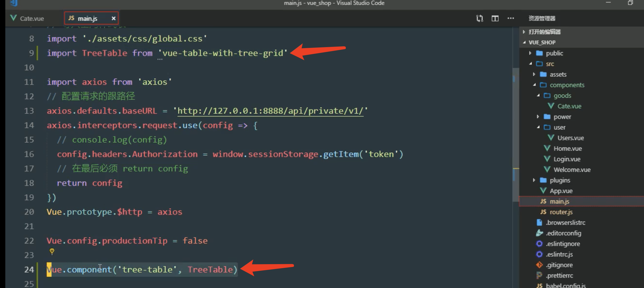Image resolution: width=644 pixels, height=288 pixels.
Task: Click the assets folder icon
Action: pyautogui.click(x=543, y=74)
